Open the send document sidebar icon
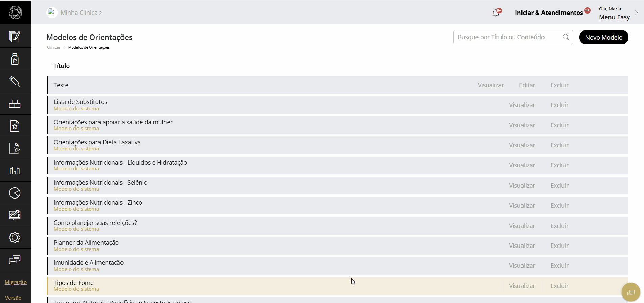 (x=15, y=148)
